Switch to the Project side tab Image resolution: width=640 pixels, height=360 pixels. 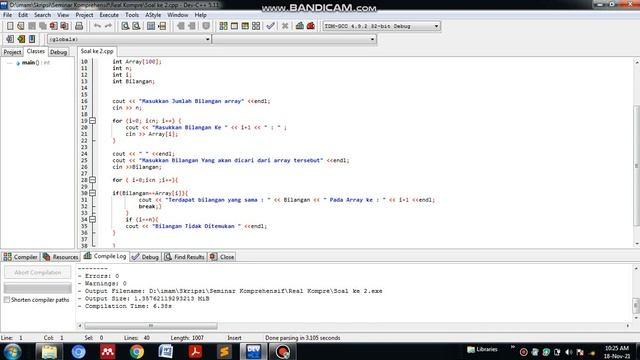pos(12,52)
